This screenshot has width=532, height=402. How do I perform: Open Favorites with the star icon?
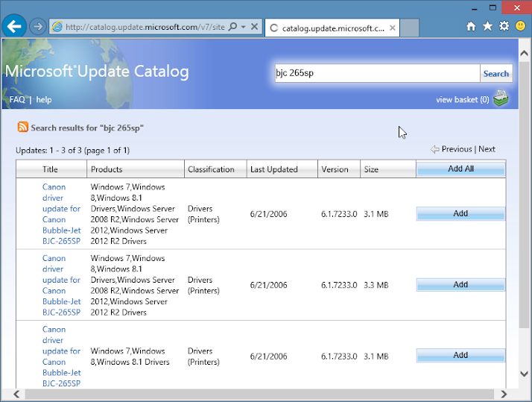point(487,26)
